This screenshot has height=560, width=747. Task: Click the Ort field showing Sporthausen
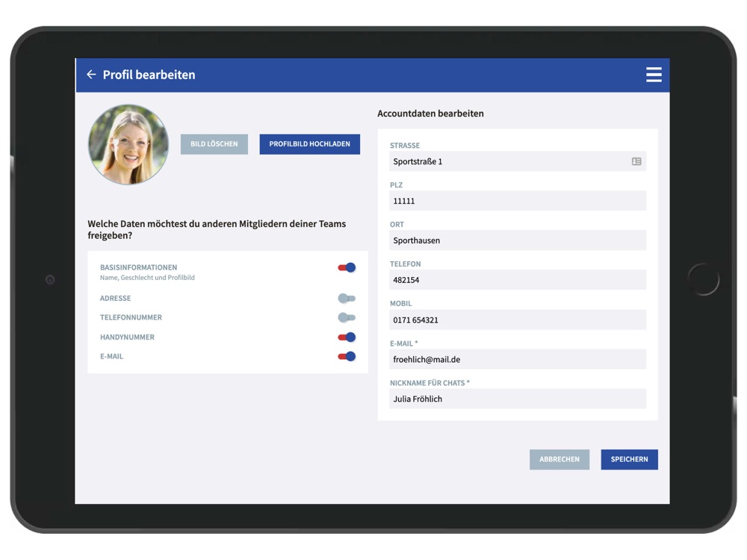click(517, 240)
